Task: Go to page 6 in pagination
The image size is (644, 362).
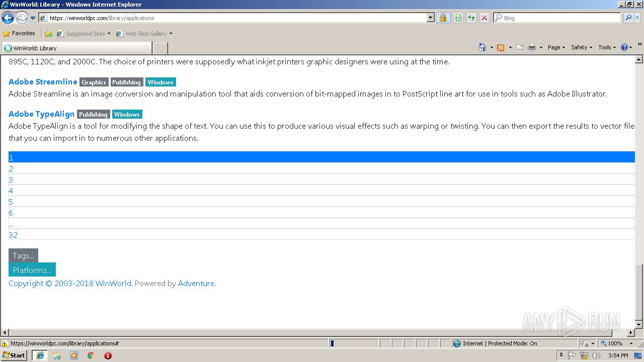Action: [321, 213]
